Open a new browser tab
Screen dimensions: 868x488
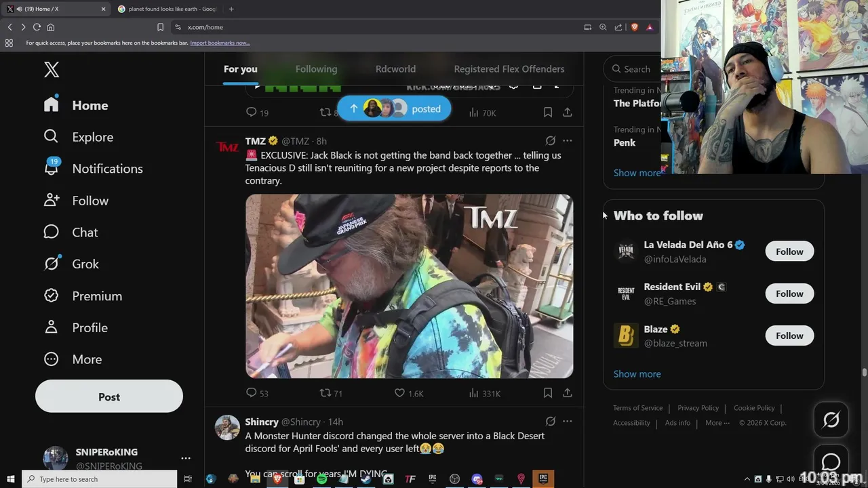[x=231, y=9]
